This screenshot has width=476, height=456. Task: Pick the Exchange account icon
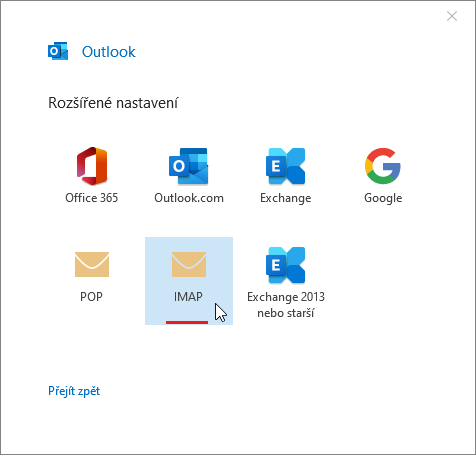tap(286, 166)
